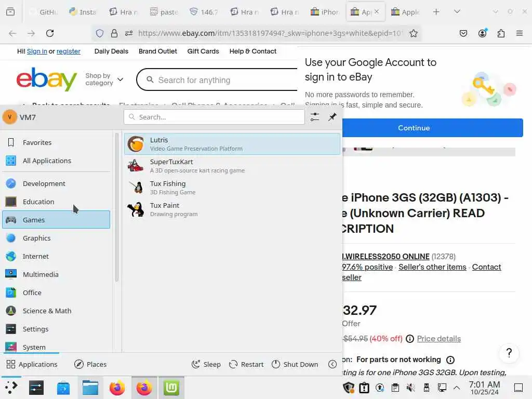Screen dimensions: 532x399
Task: Open Firefox hamburger application menu
Action: click(x=520, y=33)
